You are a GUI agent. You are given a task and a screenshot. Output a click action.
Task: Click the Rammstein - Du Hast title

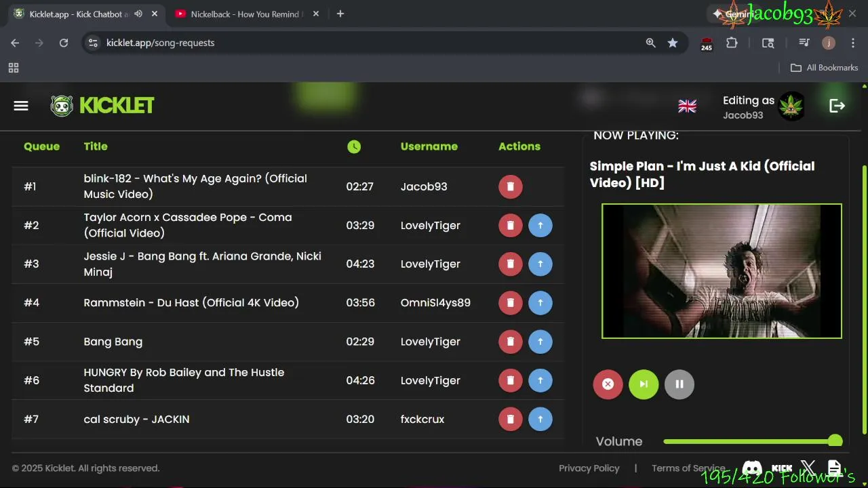[191, 303]
